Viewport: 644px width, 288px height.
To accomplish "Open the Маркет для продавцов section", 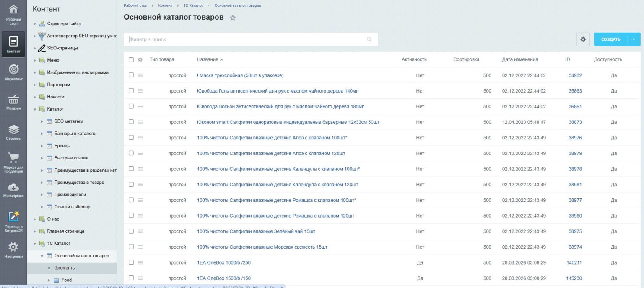I will [13, 163].
